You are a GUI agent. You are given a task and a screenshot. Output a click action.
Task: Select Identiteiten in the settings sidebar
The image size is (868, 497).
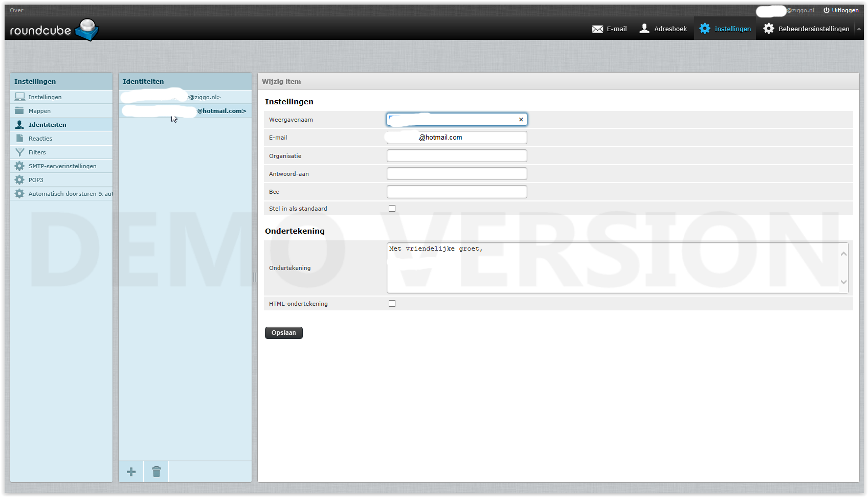[61, 125]
